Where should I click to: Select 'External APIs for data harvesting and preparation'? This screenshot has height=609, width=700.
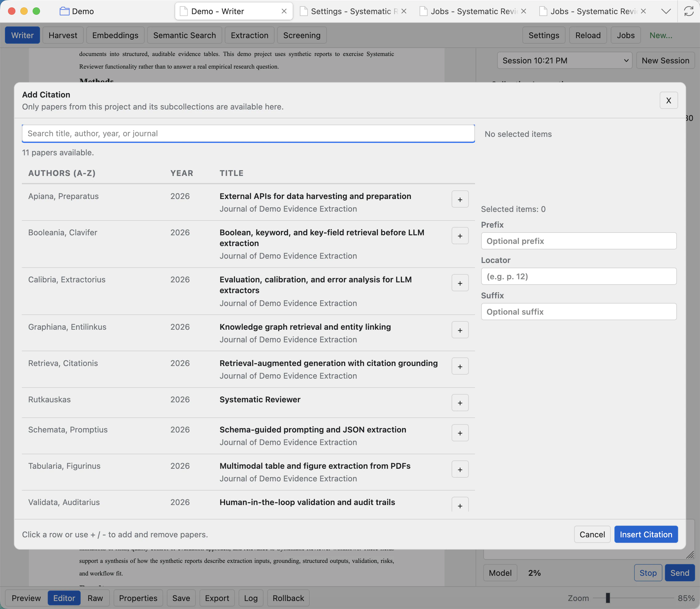tap(315, 196)
